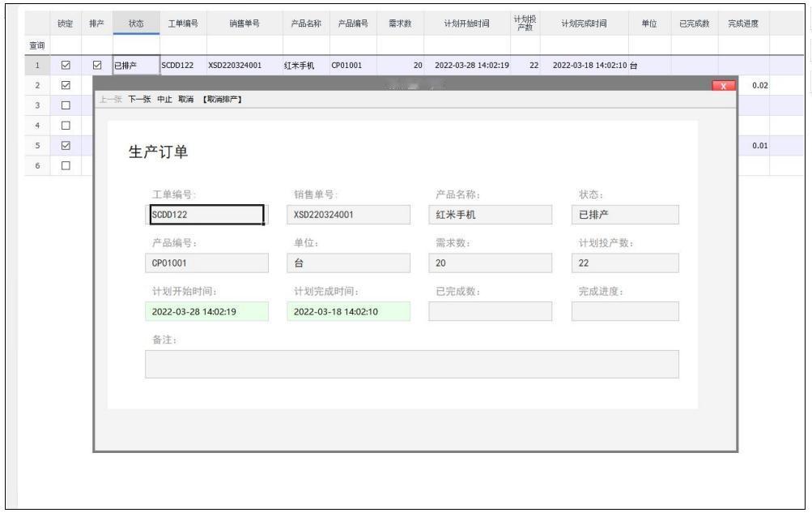The image size is (812, 517).
Task: Click the 工单编号 column header
Action: point(183,23)
